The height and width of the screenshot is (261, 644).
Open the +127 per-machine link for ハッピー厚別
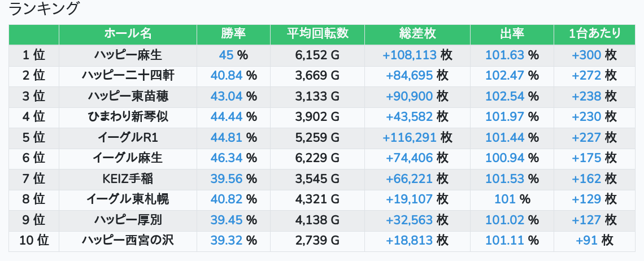pos(586,220)
